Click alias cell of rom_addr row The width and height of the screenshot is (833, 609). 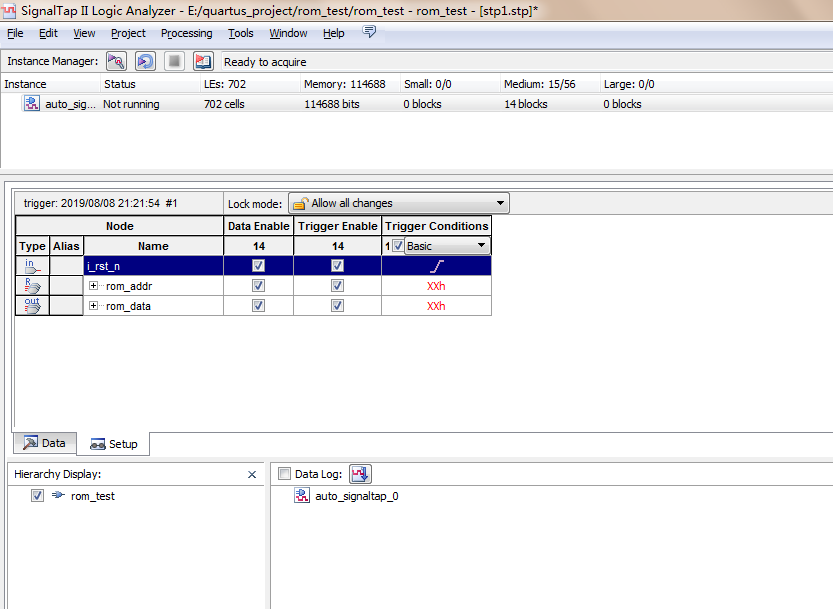[x=66, y=286]
